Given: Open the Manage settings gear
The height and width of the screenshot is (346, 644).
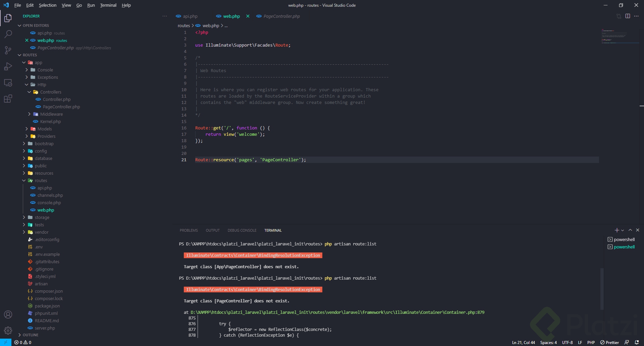Looking at the screenshot, I should [8, 331].
